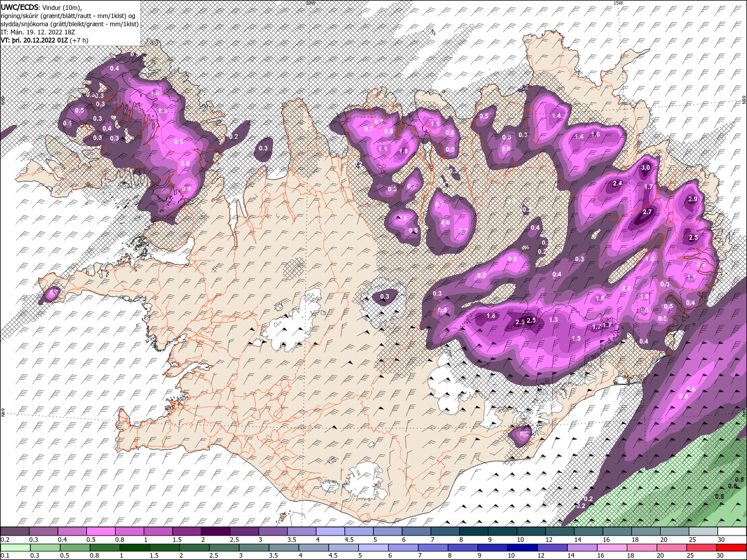Click the pale green 0.1 rain legend swatch
This screenshot has height=560, width=747.
pos(15,548)
